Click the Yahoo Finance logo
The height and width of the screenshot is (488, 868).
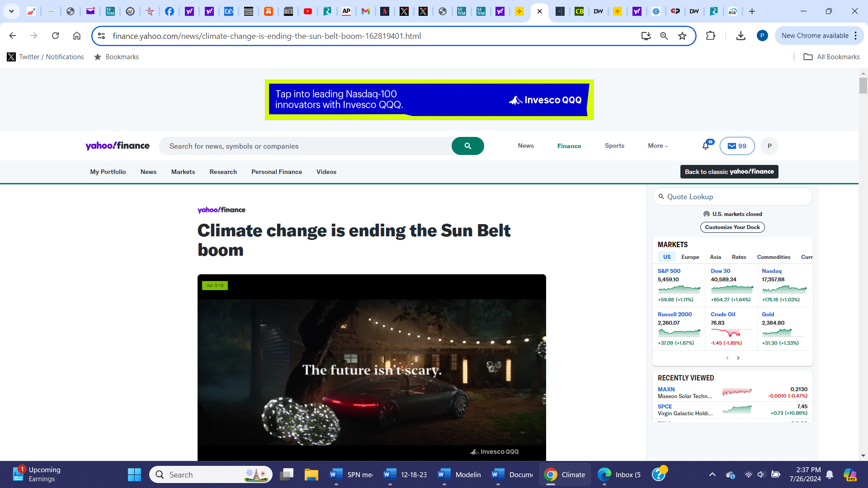click(x=118, y=145)
